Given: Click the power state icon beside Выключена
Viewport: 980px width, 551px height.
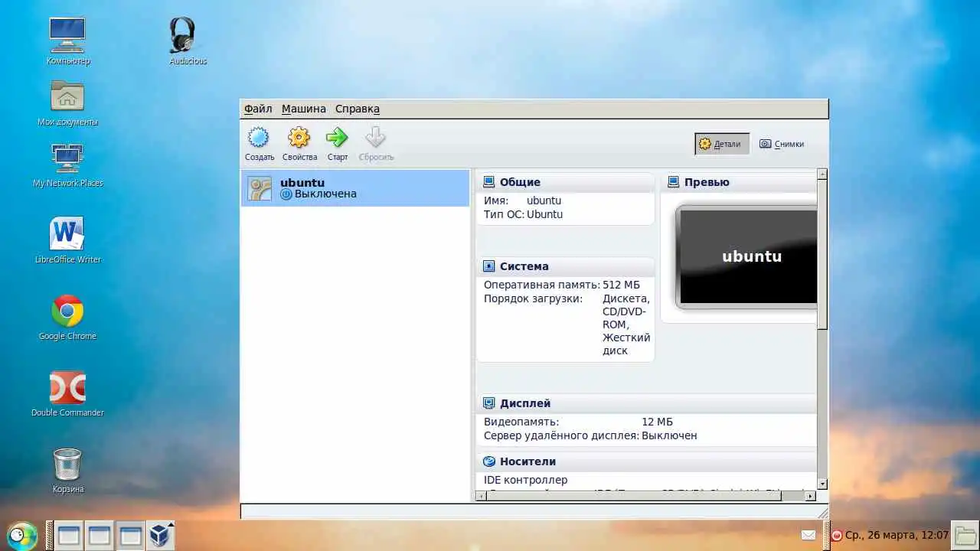Looking at the screenshot, I should (286, 194).
